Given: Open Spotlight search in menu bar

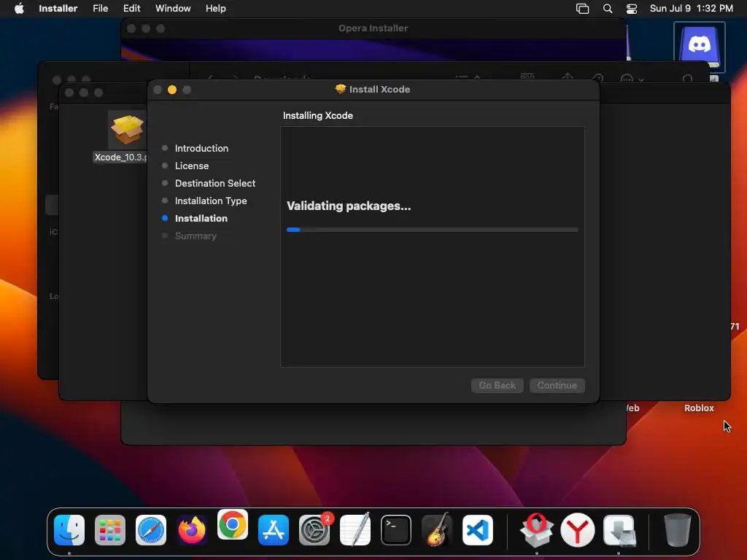Looking at the screenshot, I should pyautogui.click(x=608, y=9).
